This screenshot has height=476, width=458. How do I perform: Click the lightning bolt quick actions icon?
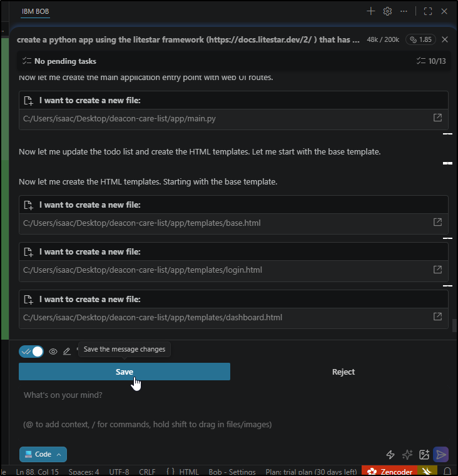click(x=390, y=455)
